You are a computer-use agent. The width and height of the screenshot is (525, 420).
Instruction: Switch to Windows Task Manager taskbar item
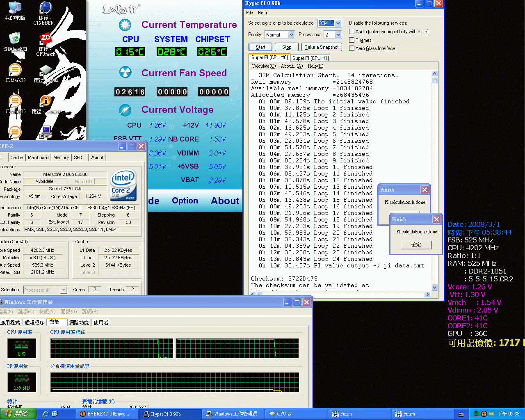click(233, 414)
